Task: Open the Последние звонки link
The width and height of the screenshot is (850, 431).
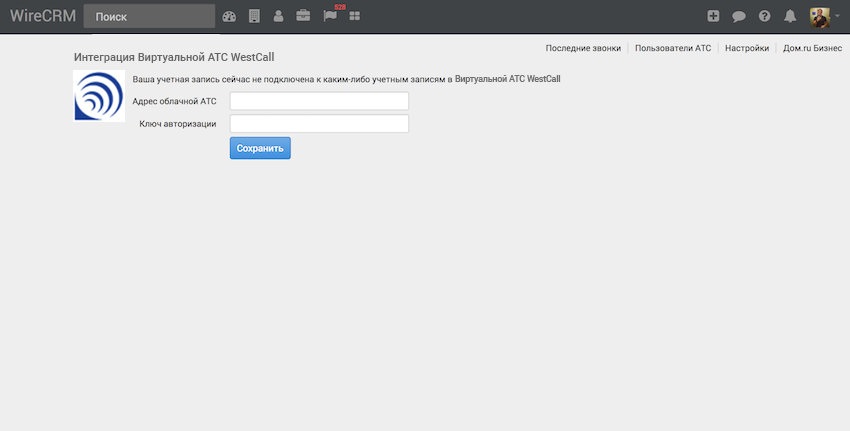Action: 583,48
